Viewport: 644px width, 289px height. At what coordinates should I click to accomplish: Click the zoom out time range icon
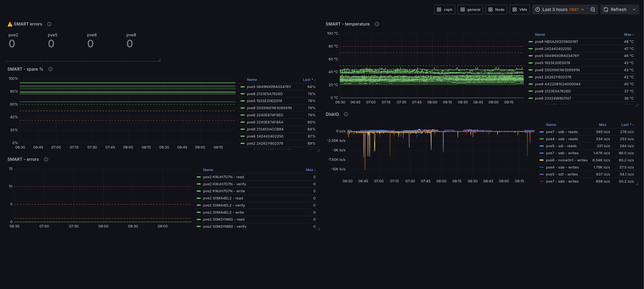point(593,9)
